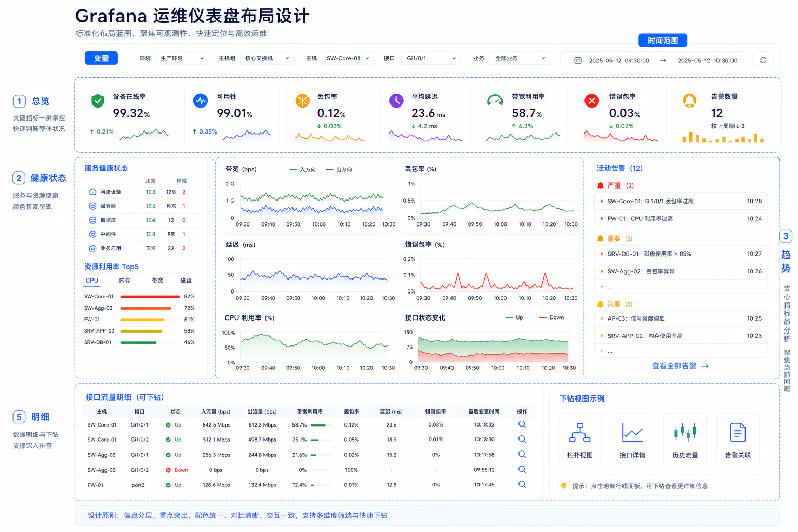Click the 数据库 row icon
The width and height of the screenshot is (798, 532).
coord(92,220)
